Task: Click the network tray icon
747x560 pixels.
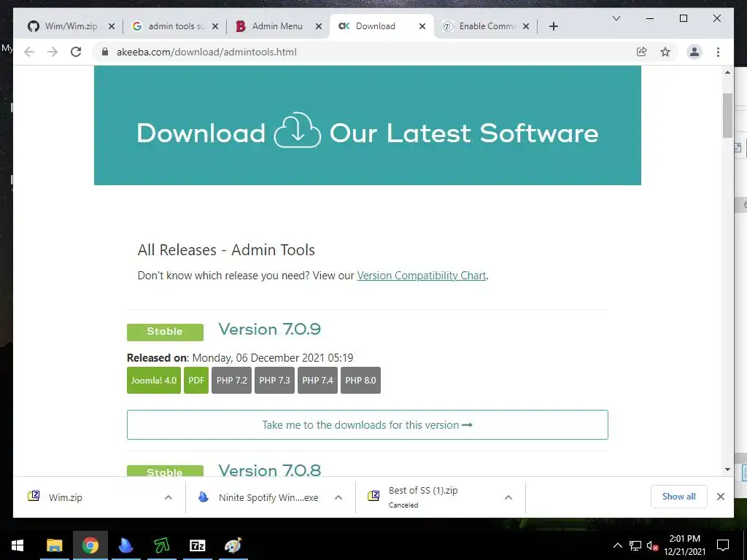Action: (635, 545)
